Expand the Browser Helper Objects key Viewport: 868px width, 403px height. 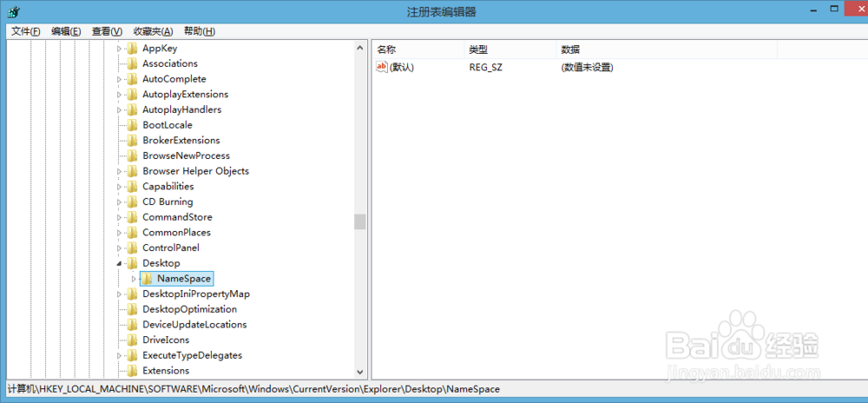(x=118, y=172)
